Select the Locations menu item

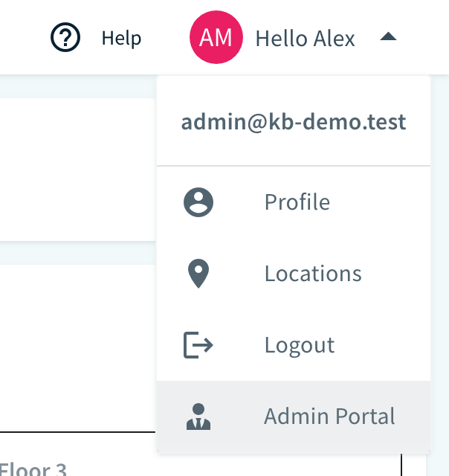[x=294, y=274]
